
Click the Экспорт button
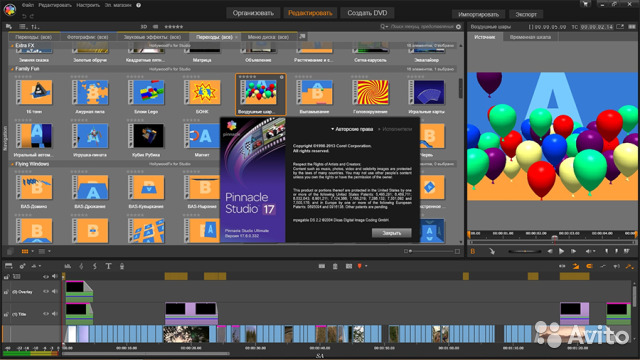526,14
